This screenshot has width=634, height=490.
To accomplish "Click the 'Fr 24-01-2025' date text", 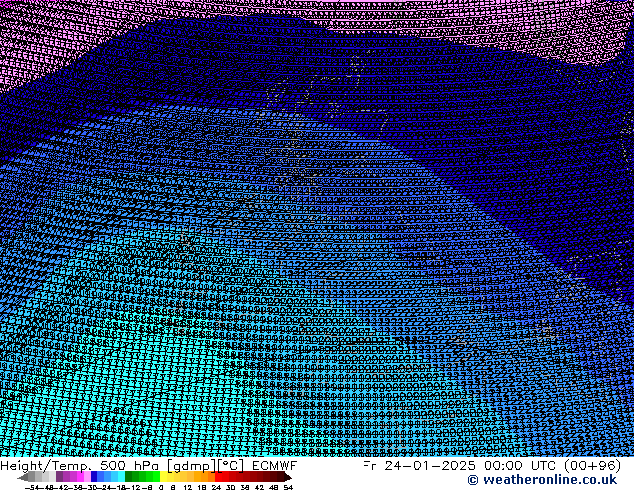I will tap(420, 466).
